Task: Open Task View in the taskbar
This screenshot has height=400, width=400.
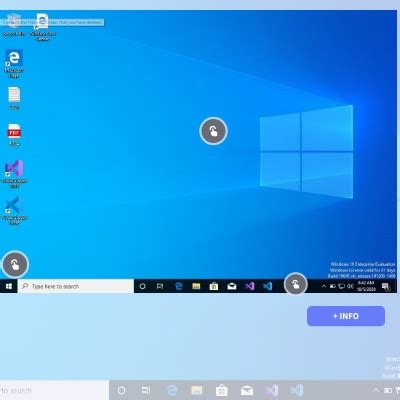Action: (x=160, y=286)
